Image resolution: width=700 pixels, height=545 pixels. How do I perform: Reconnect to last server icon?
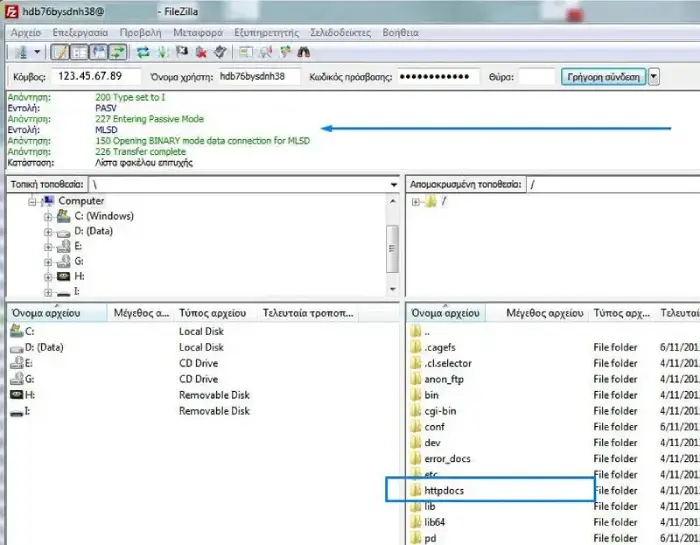coord(220,53)
